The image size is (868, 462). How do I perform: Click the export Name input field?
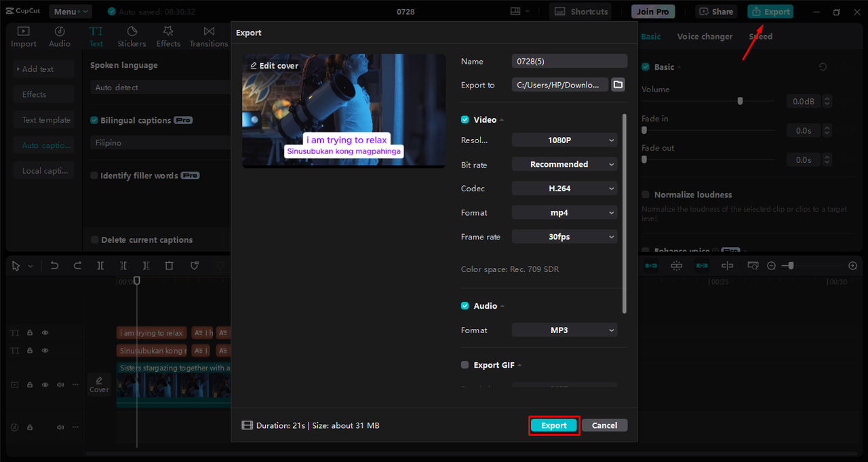(570, 61)
